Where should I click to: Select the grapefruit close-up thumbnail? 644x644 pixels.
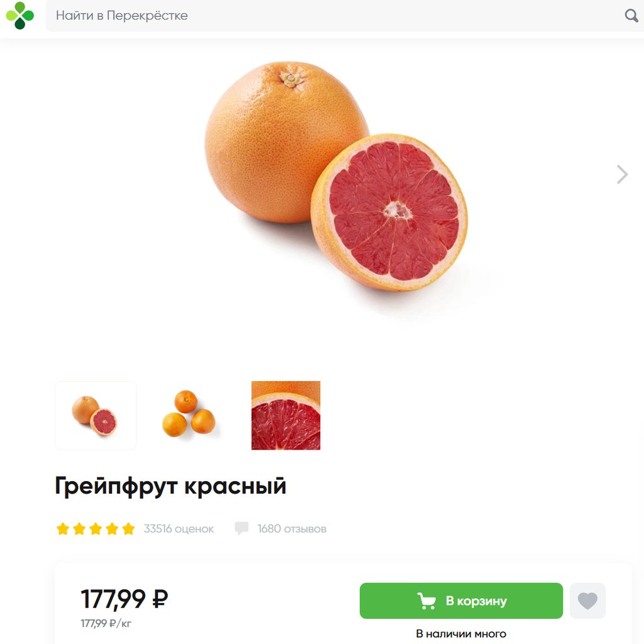(x=286, y=415)
